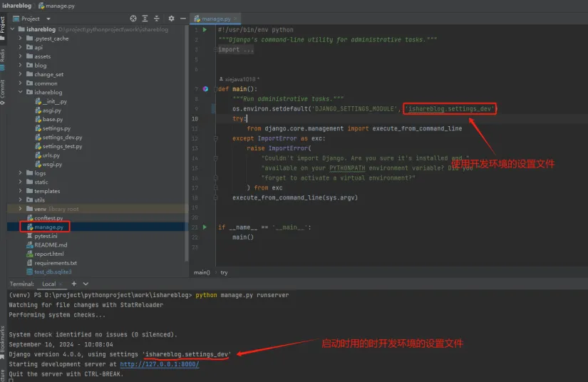Click the Expand All icon in Project panel
Image resolution: width=588 pixels, height=382 pixels.
[x=145, y=19]
